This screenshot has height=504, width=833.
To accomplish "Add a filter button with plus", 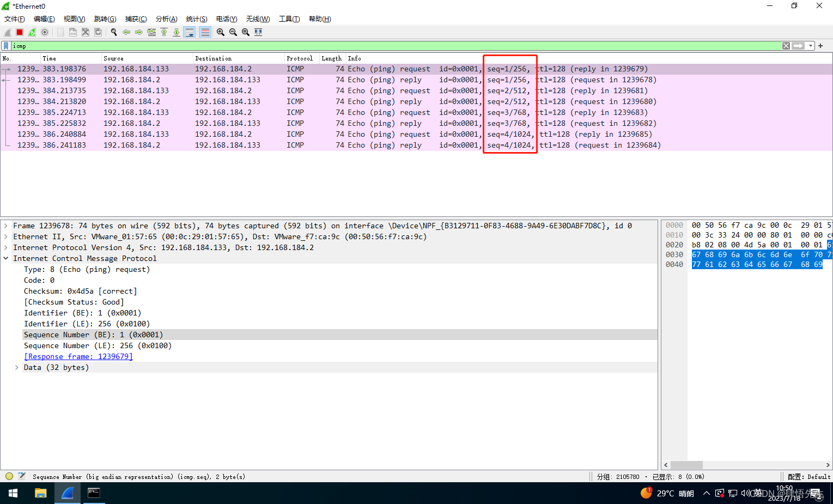I will 820,46.
